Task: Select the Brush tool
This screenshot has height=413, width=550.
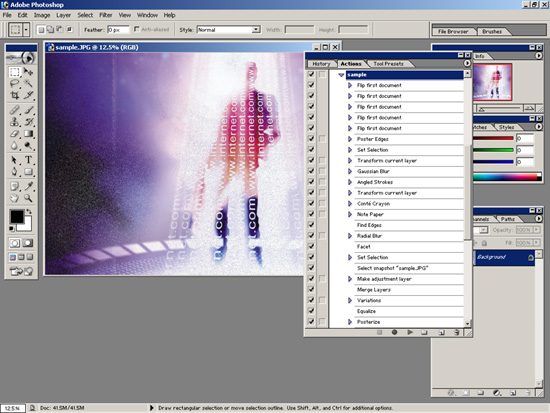Action: tap(28, 110)
